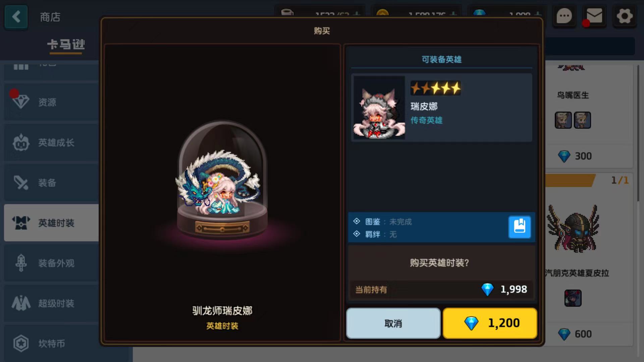
Task: Cancel purchase with the 取消 button
Action: [x=393, y=323]
